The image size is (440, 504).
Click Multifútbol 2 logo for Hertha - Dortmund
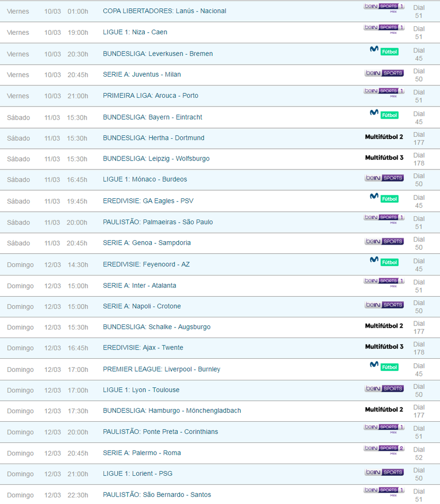tap(384, 137)
